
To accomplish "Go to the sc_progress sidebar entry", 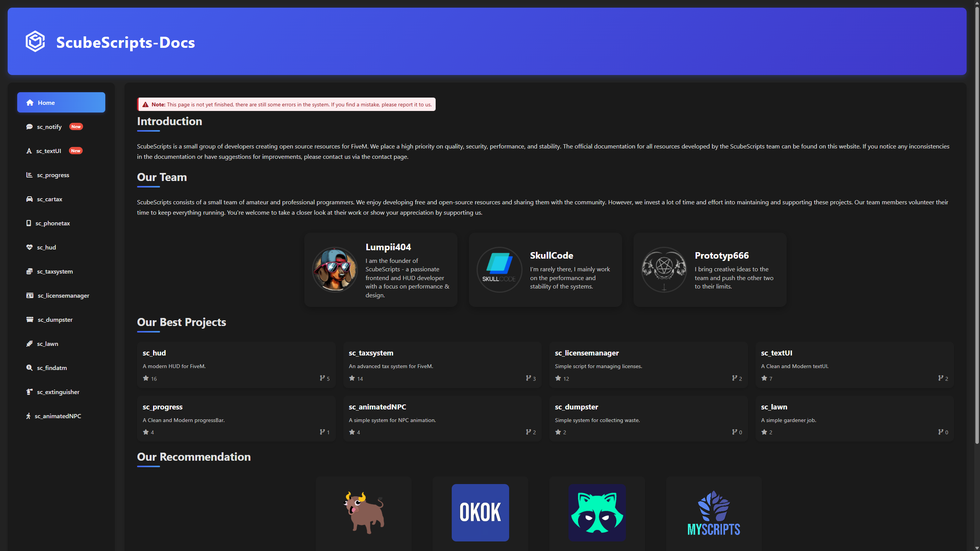I will (x=61, y=175).
